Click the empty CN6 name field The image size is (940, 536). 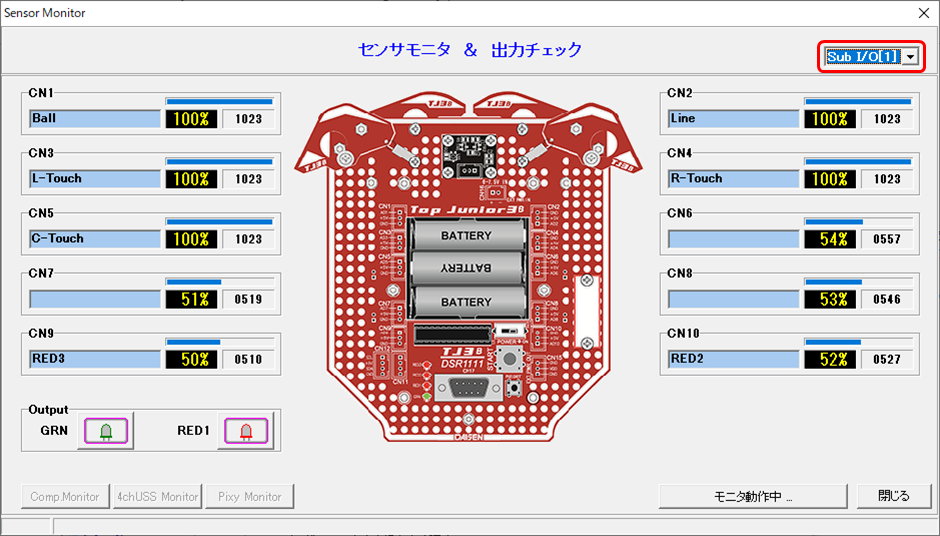[734, 239]
